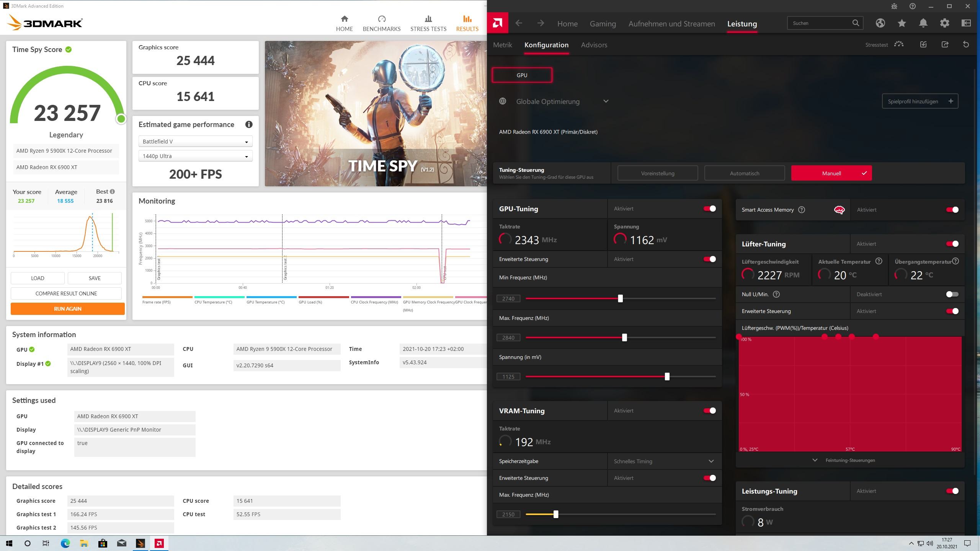Open favorites star icon in Radeon Software
This screenshot has height=551, width=980.
point(902,23)
